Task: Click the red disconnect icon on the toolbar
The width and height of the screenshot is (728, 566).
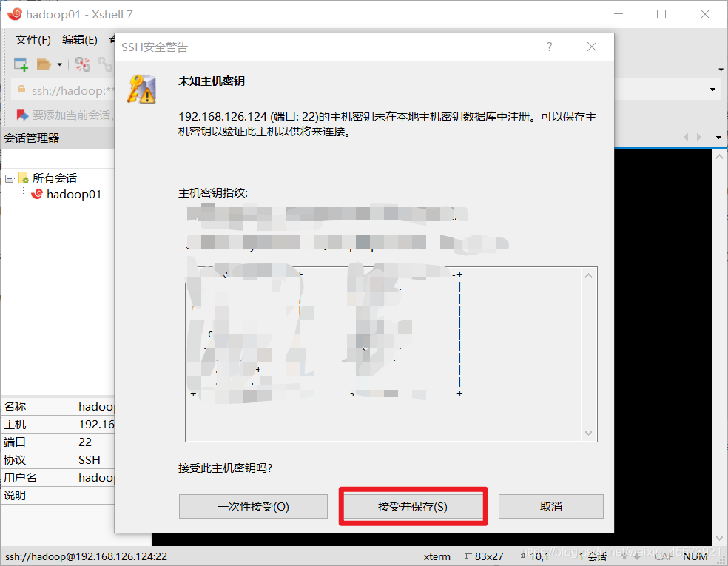Action: [x=81, y=64]
